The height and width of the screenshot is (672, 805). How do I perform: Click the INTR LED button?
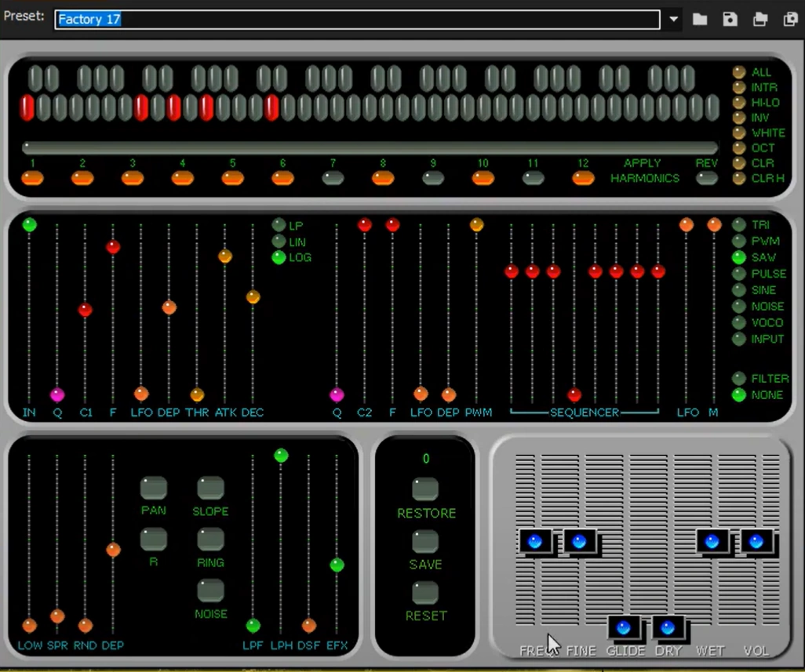pos(739,88)
